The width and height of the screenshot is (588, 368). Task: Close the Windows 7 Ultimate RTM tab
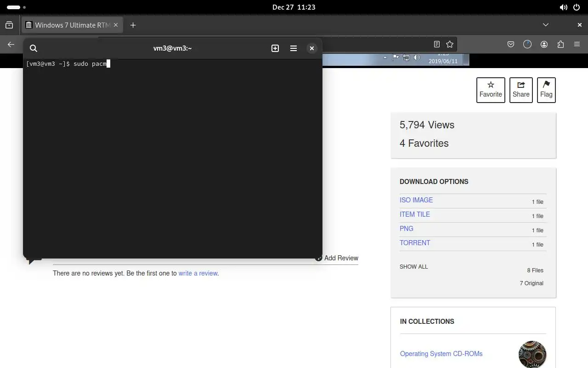point(116,25)
